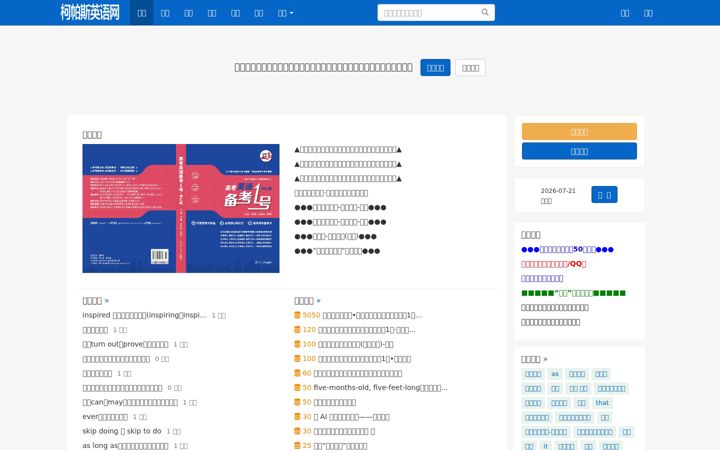
Task: Open the 5050-point item title
Action: 372,315
